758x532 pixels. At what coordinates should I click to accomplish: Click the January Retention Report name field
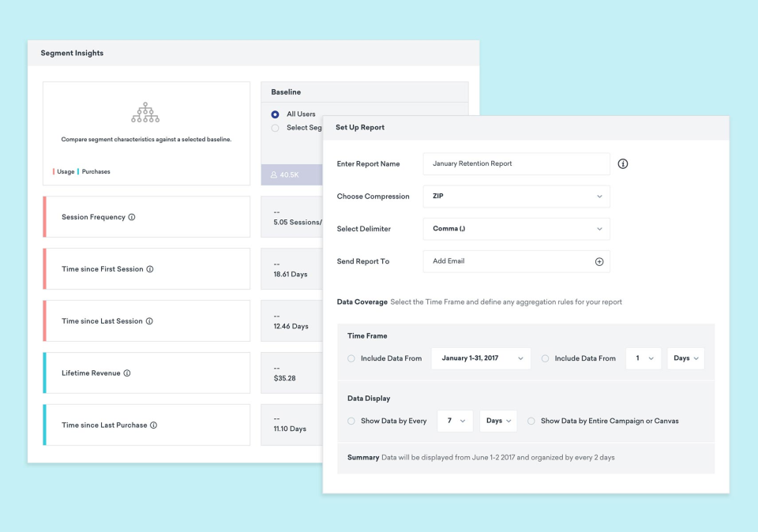[516, 163]
